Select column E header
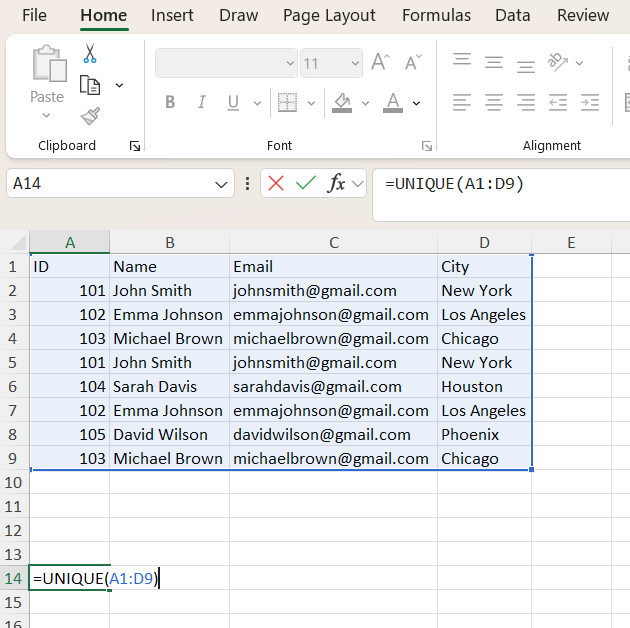The width and height of the screenshot is (630, 628). 571,242
